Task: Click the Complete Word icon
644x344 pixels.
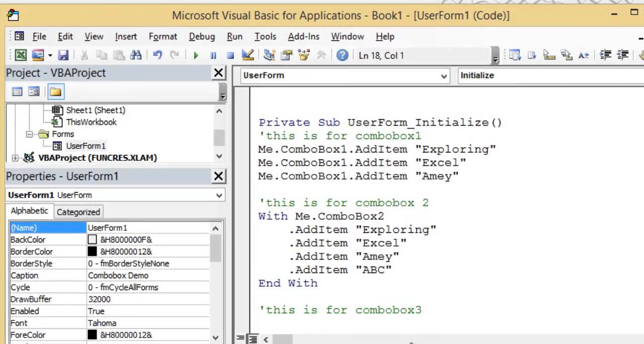Action: (x=584, y=55)
